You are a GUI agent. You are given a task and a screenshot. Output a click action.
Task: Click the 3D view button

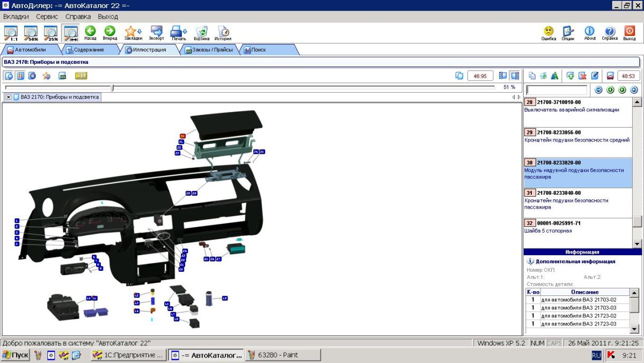pyautogui.click(x=81, y=76)
